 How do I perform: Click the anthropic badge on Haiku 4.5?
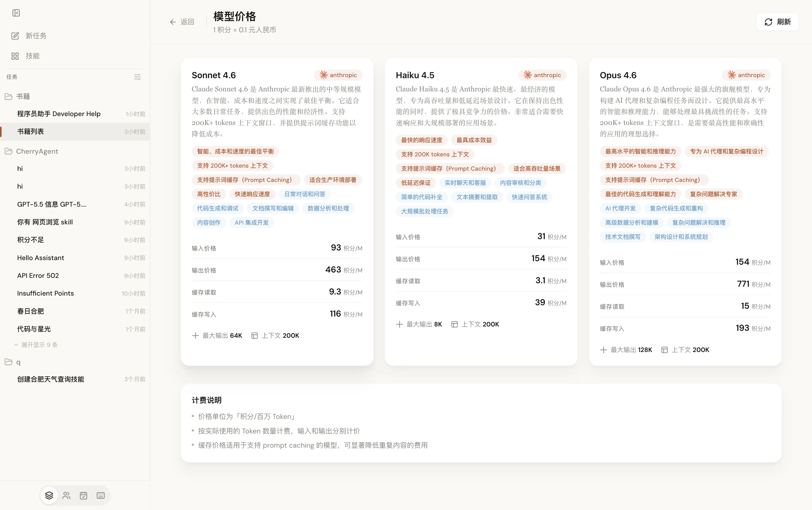click(x=542, y=75)
